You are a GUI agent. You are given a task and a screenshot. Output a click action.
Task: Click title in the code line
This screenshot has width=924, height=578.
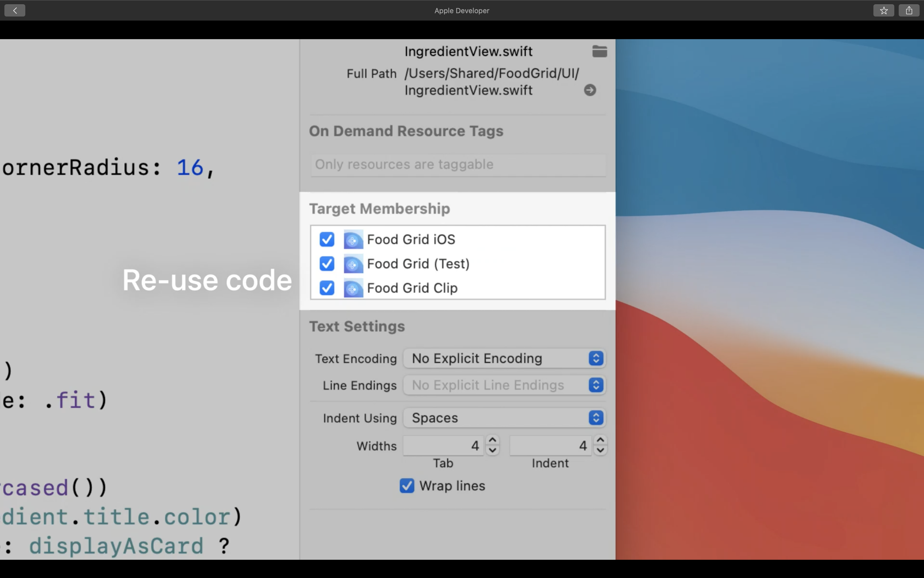[116, 517]
